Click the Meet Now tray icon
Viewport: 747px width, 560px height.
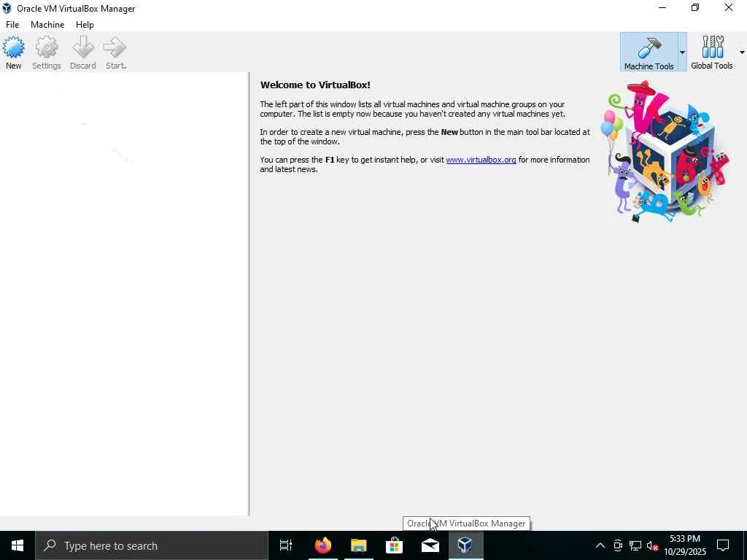pos(617,545)
